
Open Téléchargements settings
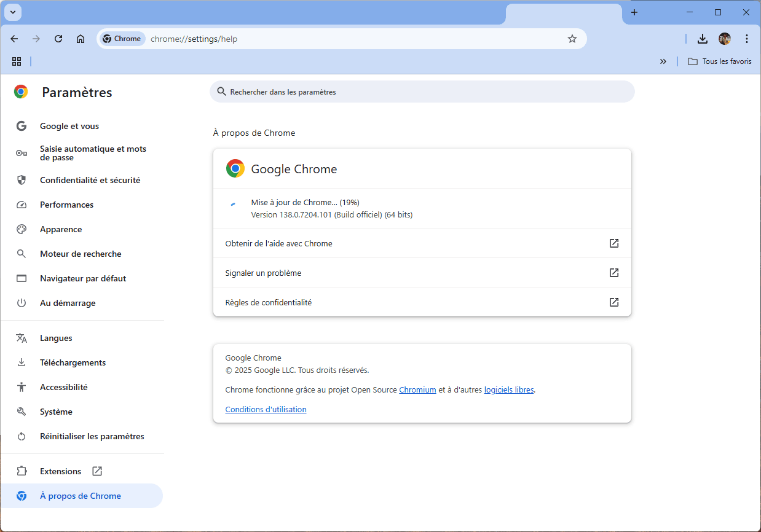(x=82, y=362)
